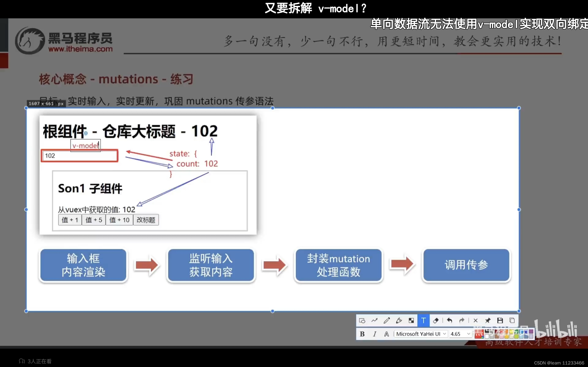Activate the highlighter marker tool
Screen dimensions: 588x367
[399, 321]
